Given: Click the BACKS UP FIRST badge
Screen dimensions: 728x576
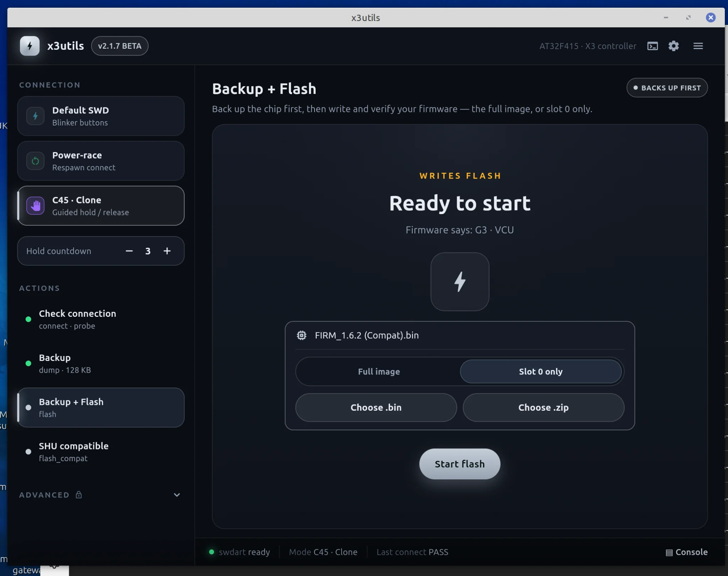Looking at the screenshot, I should pos(667,88).
